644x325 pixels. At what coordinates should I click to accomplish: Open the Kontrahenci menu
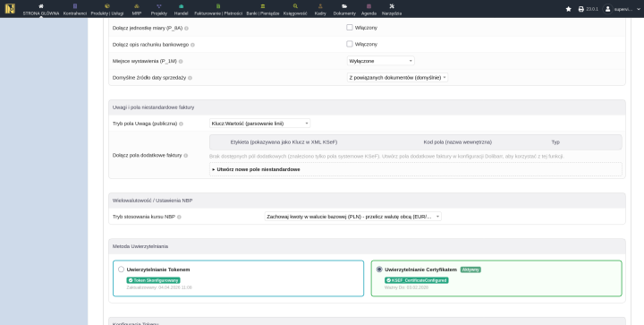pyautogui.click(x=75, y=10)
